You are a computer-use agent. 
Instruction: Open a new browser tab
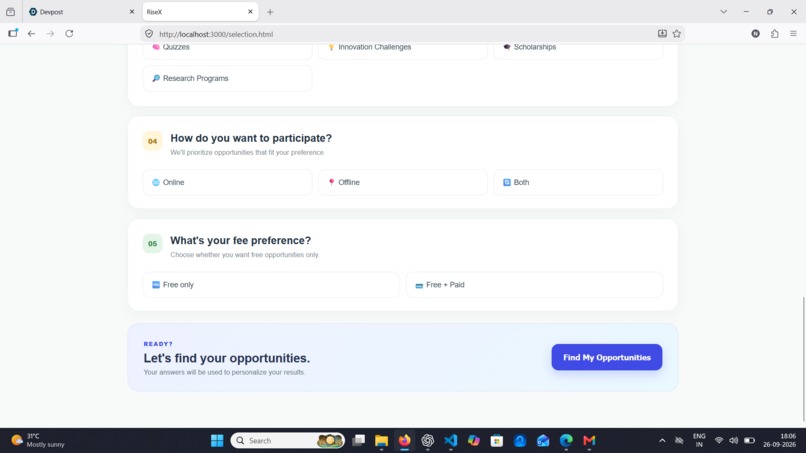coord(270,12)
